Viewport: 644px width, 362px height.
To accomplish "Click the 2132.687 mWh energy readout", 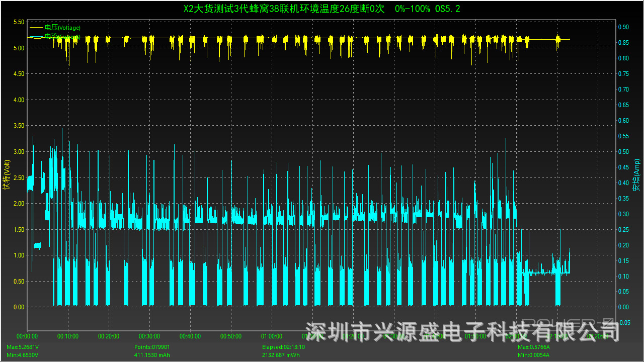I will click(x=281, y=355).
